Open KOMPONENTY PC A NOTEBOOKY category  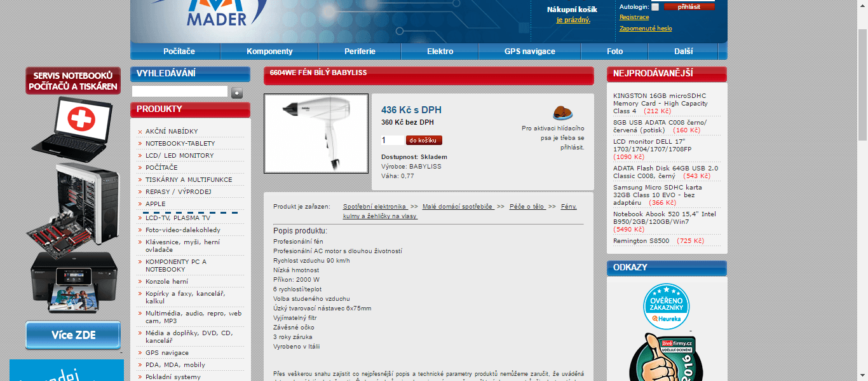click(176, 265)
